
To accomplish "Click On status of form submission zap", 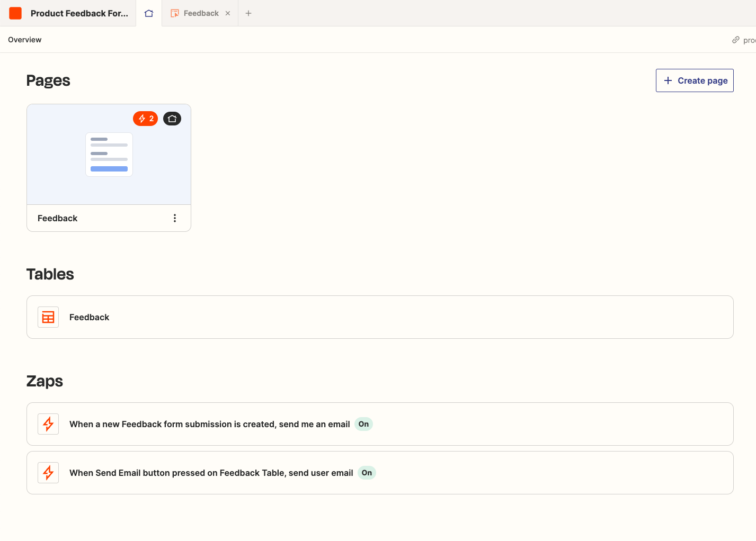I will (x=363, y=424).
